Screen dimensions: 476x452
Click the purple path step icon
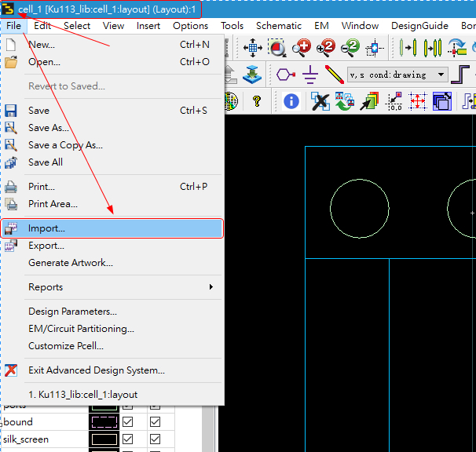click(460, 75)
